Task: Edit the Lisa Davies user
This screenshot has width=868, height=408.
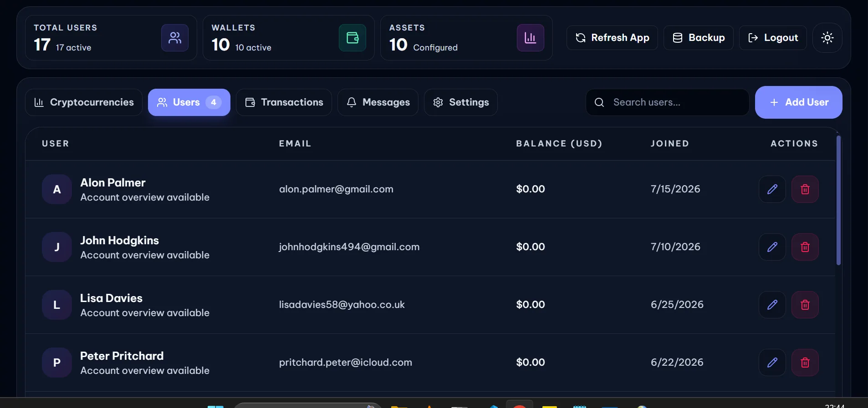Action: pos(772,305)
